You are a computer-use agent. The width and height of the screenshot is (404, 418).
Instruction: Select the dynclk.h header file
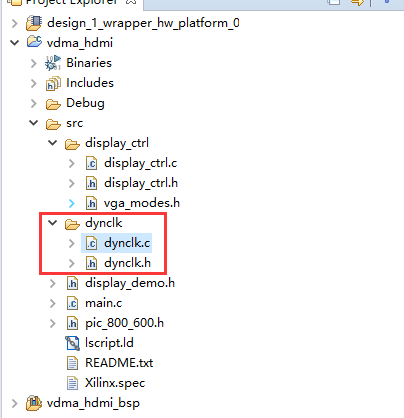[x=127, y=263]
